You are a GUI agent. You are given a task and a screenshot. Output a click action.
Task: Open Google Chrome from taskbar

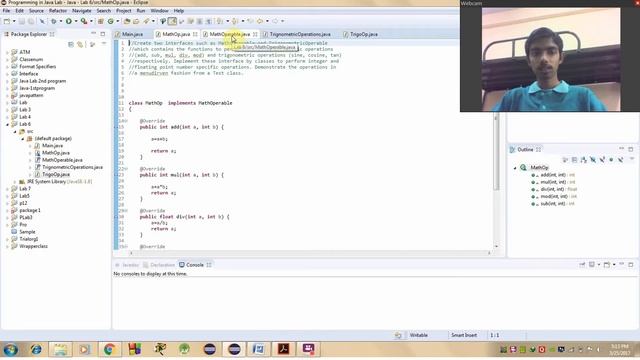click(109, 349)
